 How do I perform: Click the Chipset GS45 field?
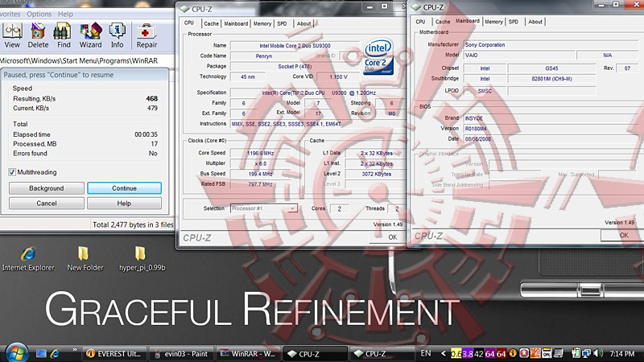(x=551, y=68)
